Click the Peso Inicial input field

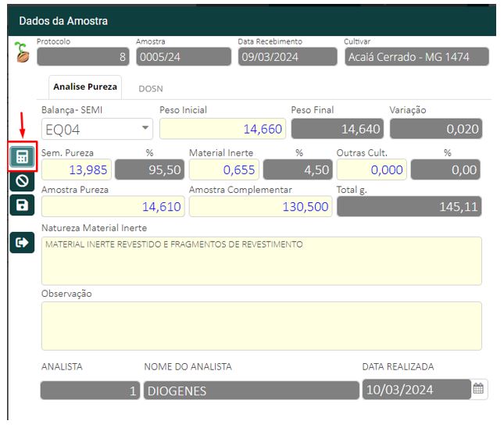(x=222, y=129)
